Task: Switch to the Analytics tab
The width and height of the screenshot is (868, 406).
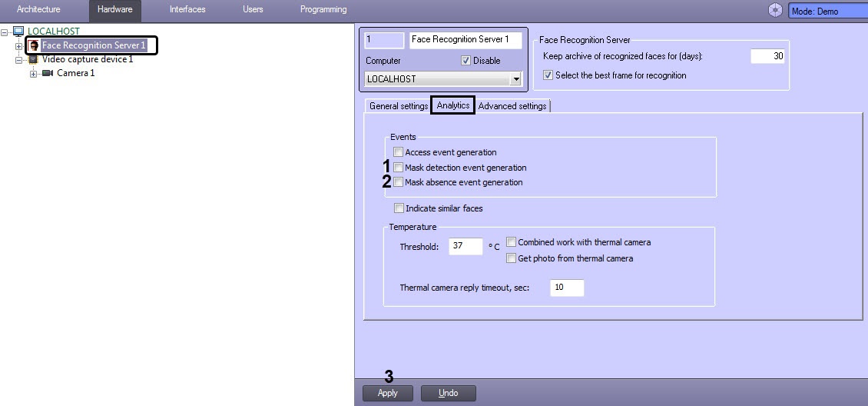Action: (453, 105)
